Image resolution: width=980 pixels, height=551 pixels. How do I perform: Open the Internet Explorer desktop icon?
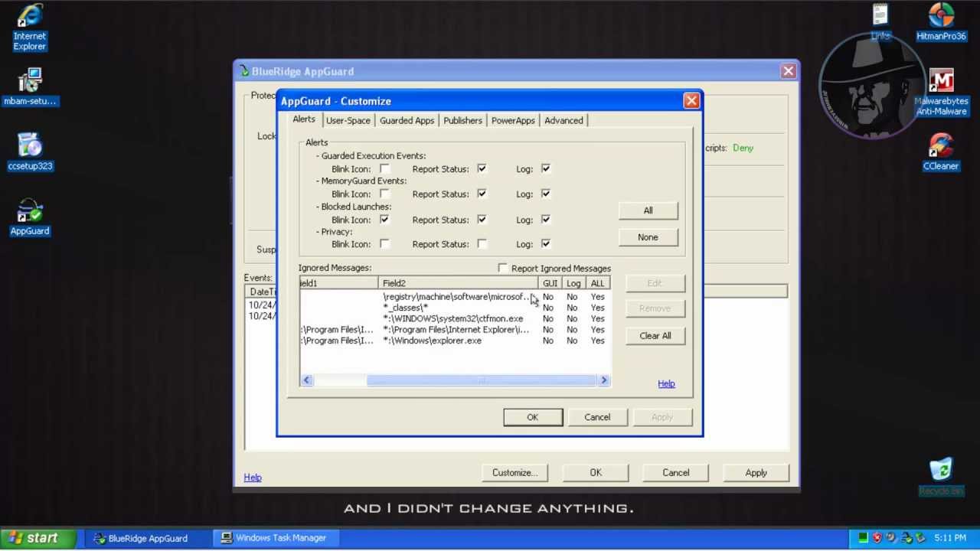tap(30, 28)
